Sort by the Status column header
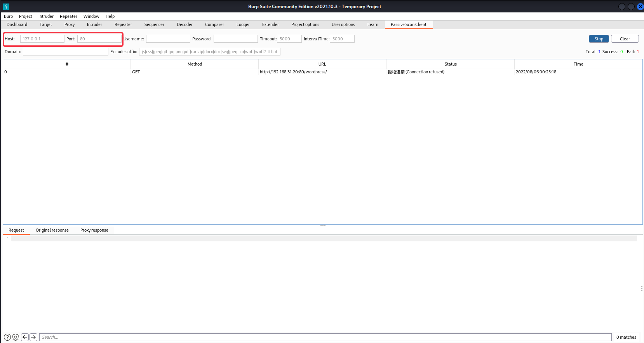This screenshot has width=644, height=343. 451,64
